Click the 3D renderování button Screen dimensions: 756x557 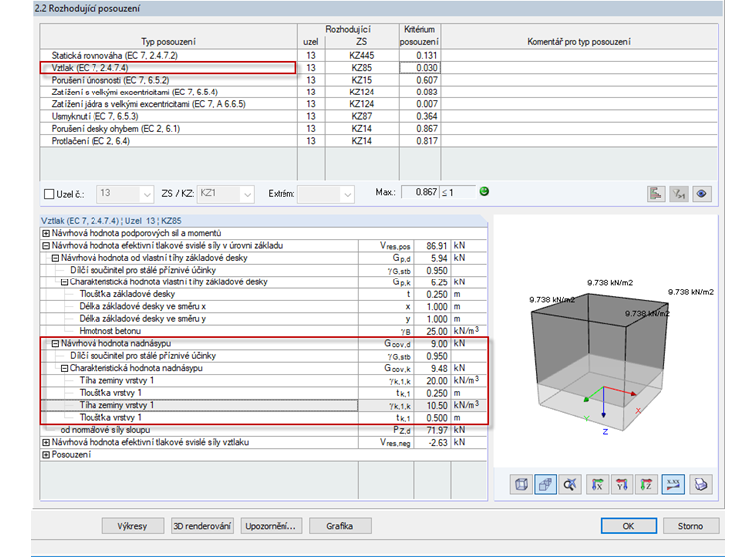pyautogui.click(x=202, y=526)
